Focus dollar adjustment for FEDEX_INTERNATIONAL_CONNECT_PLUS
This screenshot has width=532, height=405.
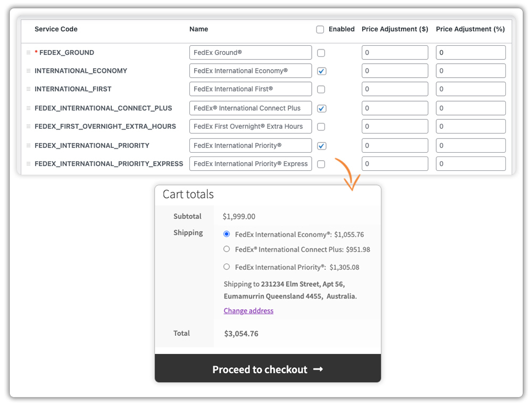pyautogui.click(x=395, y=108)
